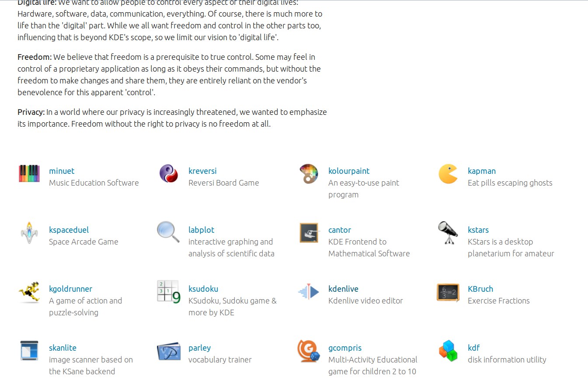
Task: Click the kdenlive video editor icon
Action: (309, 291)
